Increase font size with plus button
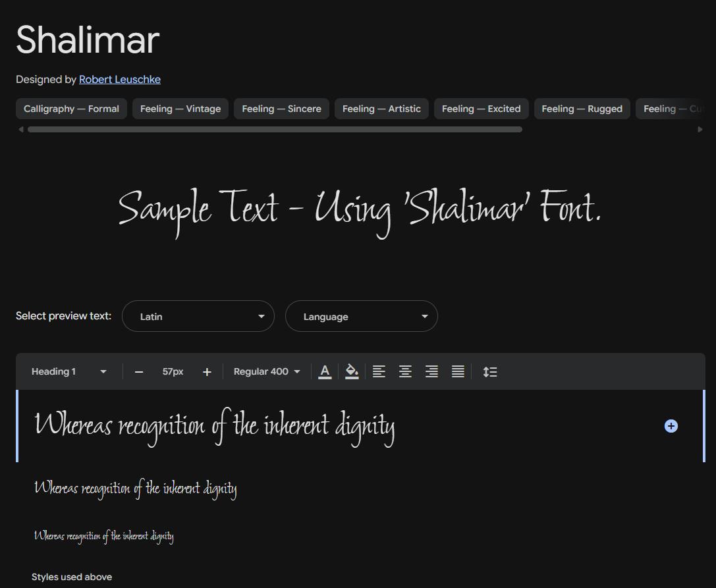716x588 pixels. 207,372
